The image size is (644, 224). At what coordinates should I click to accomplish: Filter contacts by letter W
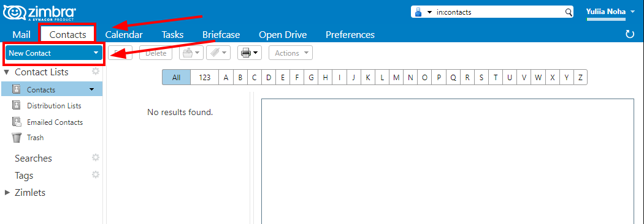(539, 77)
